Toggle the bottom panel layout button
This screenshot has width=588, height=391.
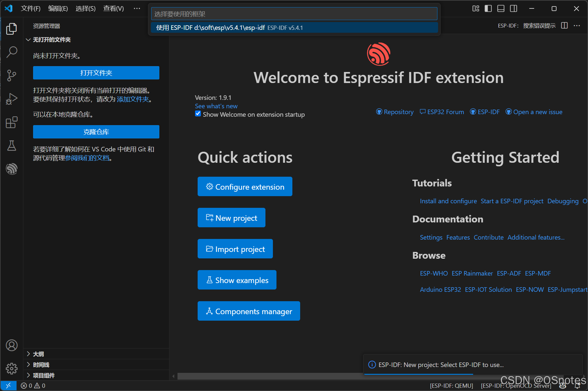(x=501, y=8)
